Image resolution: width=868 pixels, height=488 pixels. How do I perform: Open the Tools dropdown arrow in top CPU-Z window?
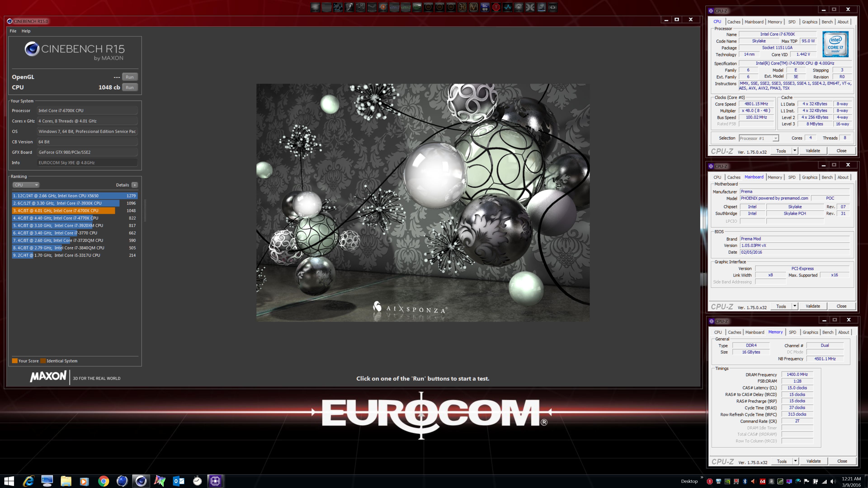(x=795, y=150)
